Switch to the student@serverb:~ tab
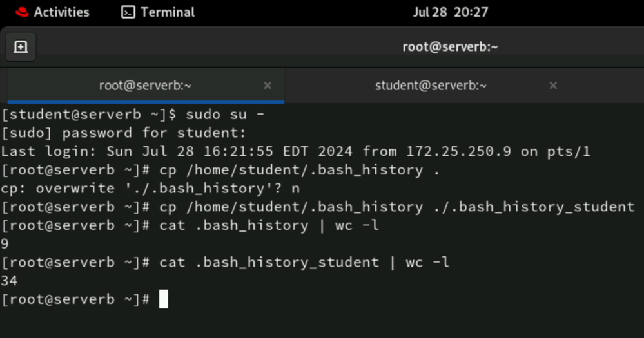The height and width of the screenshot is (338, 644). 430,86
